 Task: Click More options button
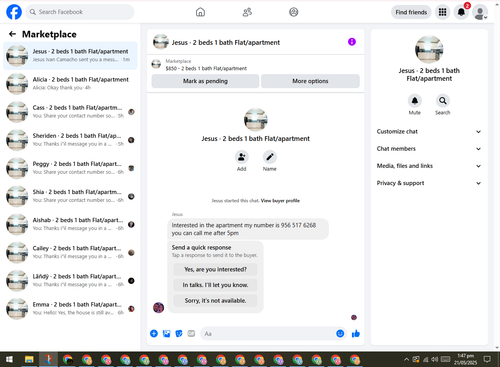pos(310,81)
